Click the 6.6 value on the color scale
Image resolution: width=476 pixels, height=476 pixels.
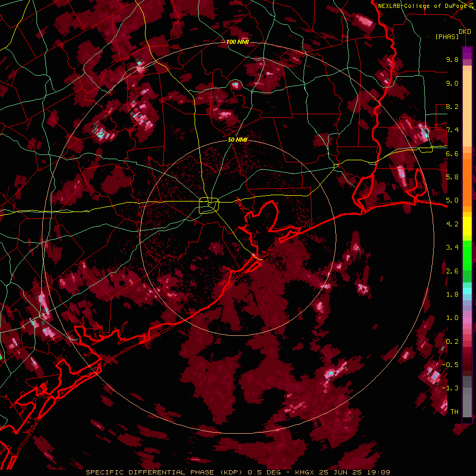[x=452, y=154]
